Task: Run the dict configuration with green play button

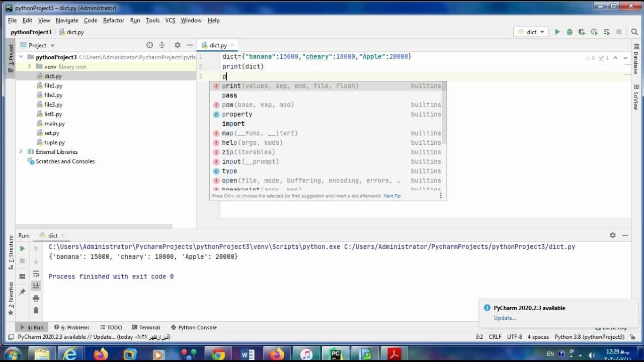Action: [557, 32]
